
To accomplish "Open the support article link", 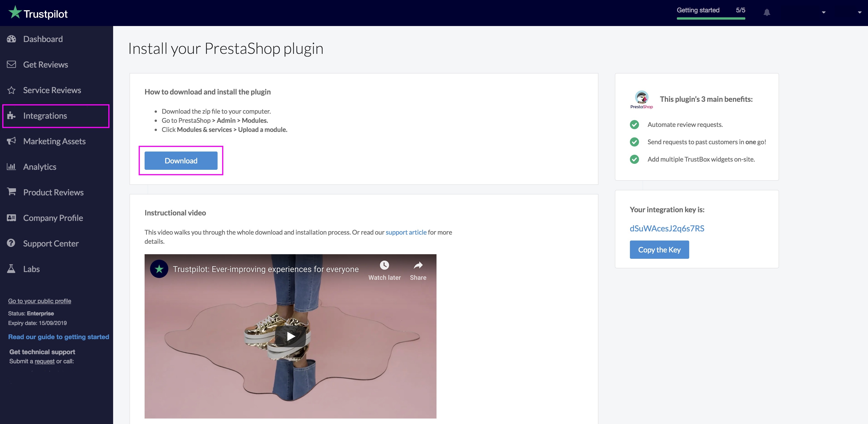I will 406,232.
